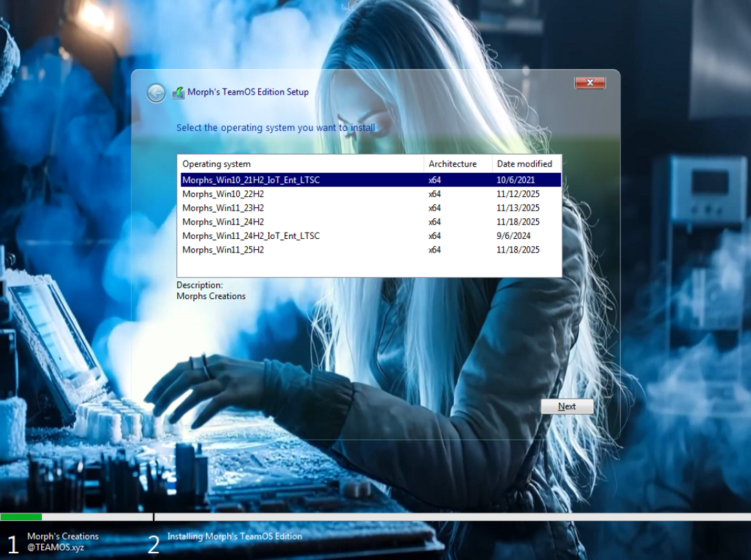The image size is (751, 560).
Task: Click the round back arrow button
Action: [156, 93]
